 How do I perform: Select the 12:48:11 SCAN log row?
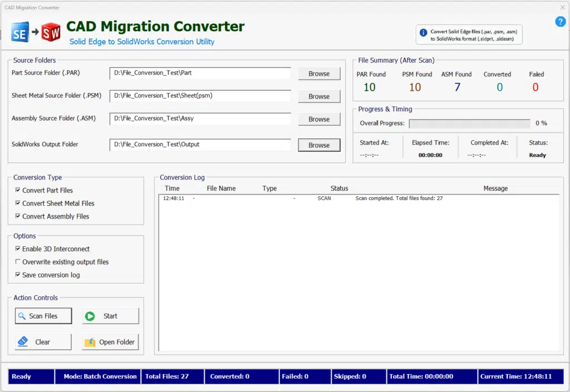click(x=358, y=198)
